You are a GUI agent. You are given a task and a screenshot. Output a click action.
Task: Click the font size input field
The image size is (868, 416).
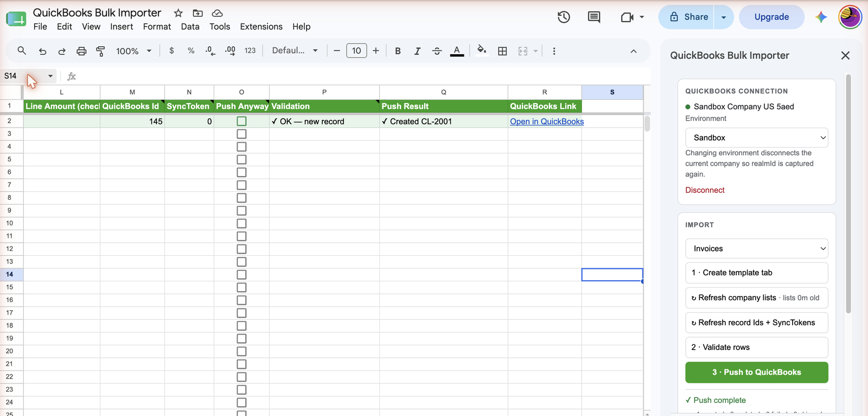356,51
